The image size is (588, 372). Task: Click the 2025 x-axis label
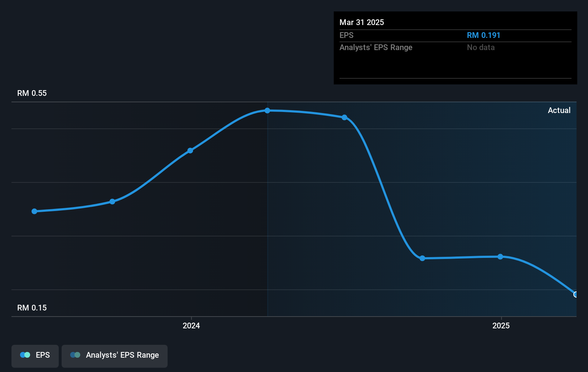pyautogui.click(x=501, y=325)
